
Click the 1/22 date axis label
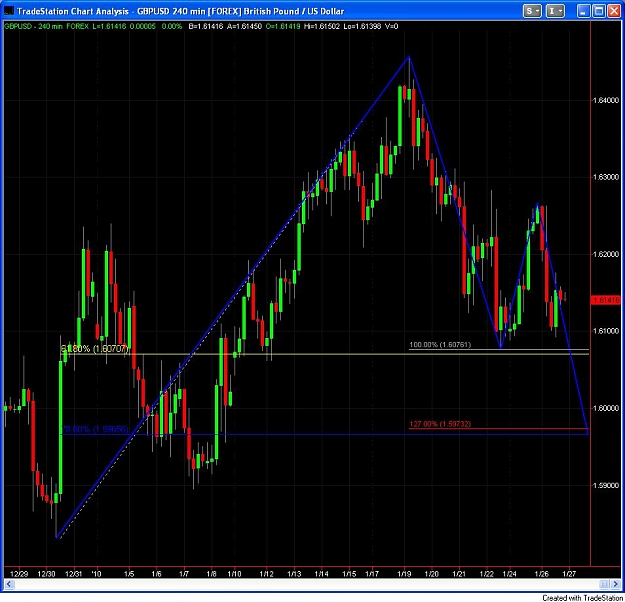(x=486, y=574)
